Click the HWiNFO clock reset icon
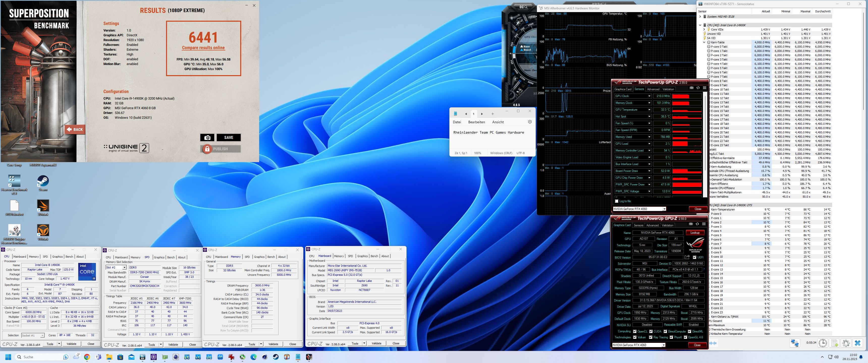Screen dimensions: 868x363 [x=823, y=343]
